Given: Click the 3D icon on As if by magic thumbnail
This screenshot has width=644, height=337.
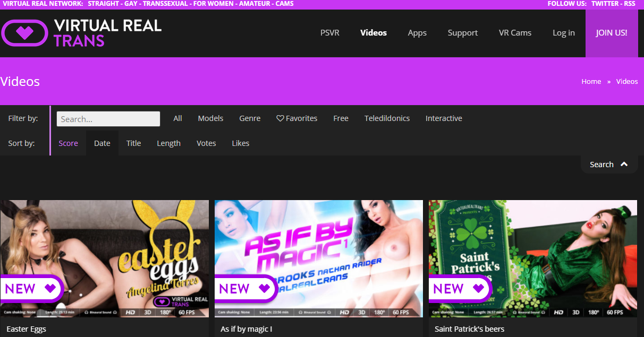Looking at the screenshot, I should click(362, 313).
